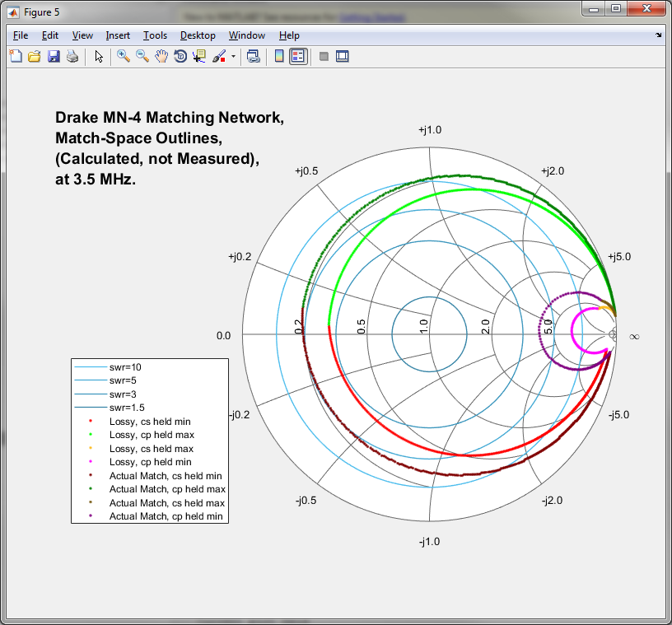Activate the Zoom In magnifier tool
672x625 pixels.
(124, 56)
